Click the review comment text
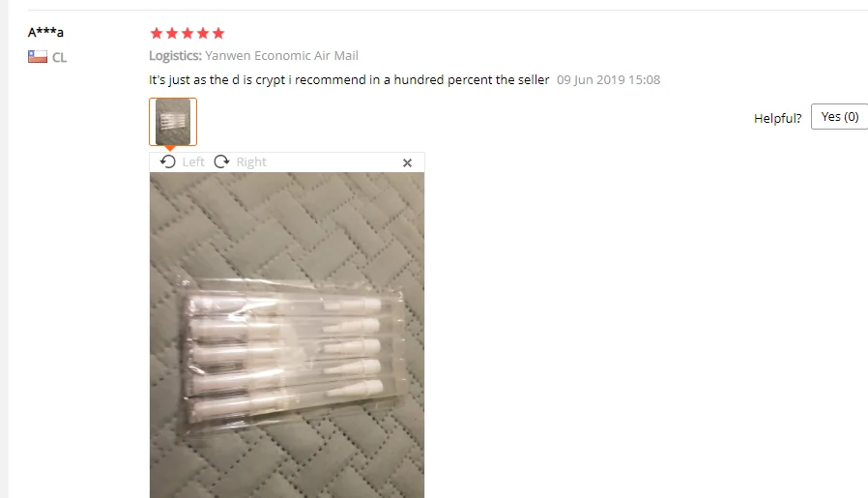Image resolution: width=868 pixels, height=498 pixels. (x=349, y=79)
